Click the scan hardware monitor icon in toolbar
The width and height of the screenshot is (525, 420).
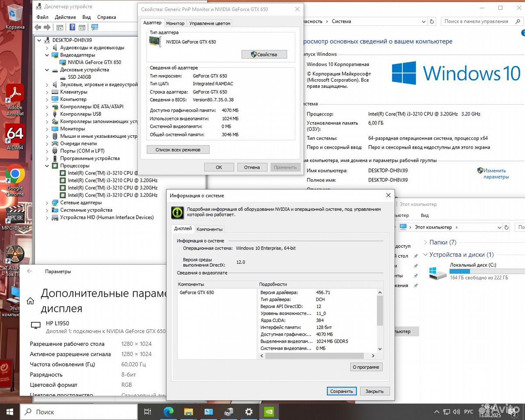click(x=94, y=27)
